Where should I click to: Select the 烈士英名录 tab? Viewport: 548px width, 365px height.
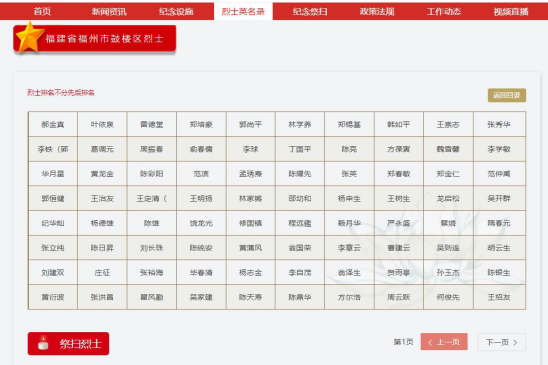click(x=243, y=11)
